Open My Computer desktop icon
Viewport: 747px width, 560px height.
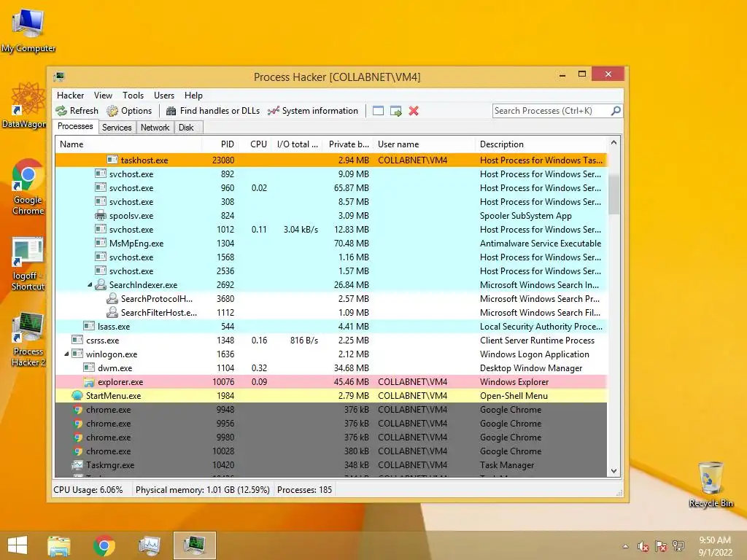pyautogui.click(x=28, y=31)
